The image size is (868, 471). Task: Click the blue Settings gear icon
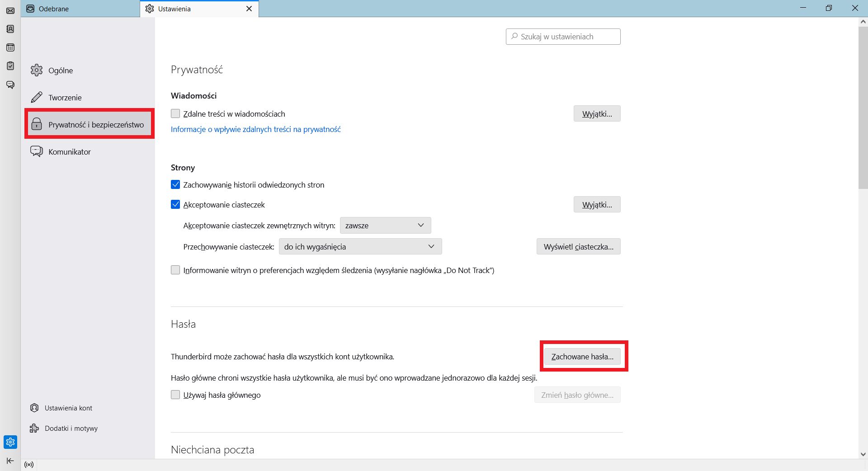(10, 442)
